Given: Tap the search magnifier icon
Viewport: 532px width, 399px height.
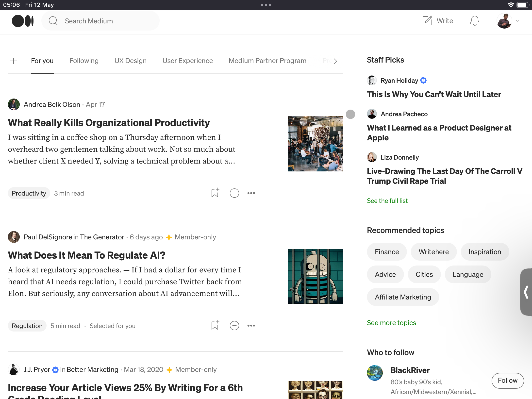Looking at the screenshot, I should [53, 21].
